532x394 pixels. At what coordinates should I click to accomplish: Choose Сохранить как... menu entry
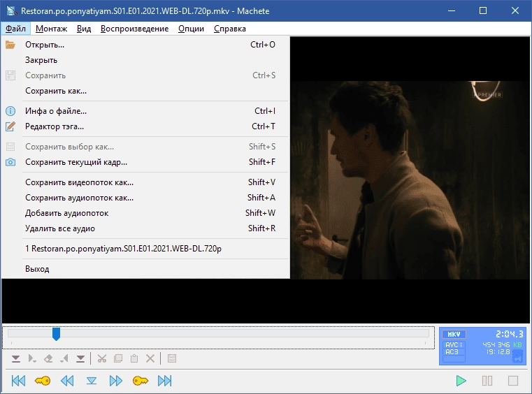[x=145, y=91]
